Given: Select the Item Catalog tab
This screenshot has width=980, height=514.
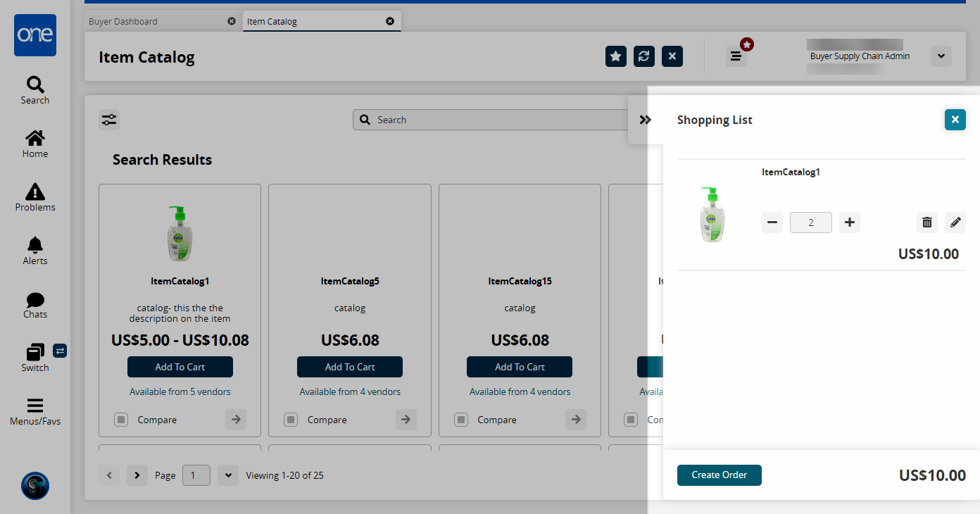Looking at the screenshot, I should 321,21.
